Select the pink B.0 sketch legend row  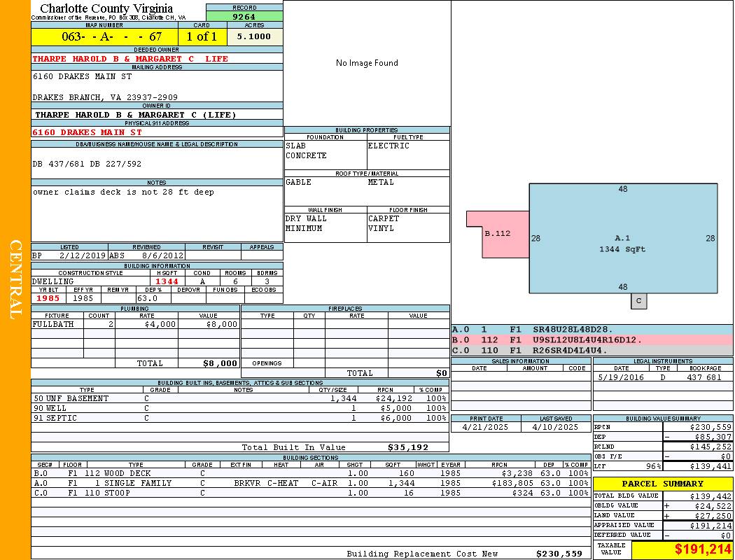pyautogui.click(x=591, y=340)
